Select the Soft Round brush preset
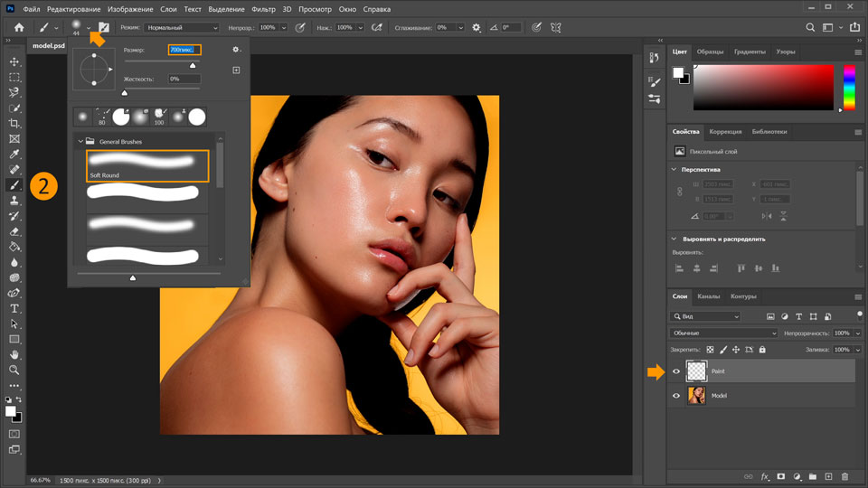The image size is (868, 488). (147, 166)
